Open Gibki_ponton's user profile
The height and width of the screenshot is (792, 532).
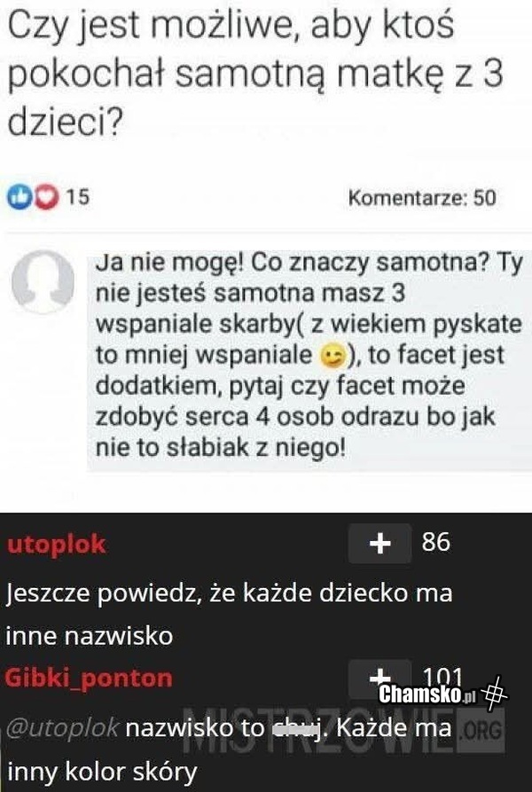89,678
